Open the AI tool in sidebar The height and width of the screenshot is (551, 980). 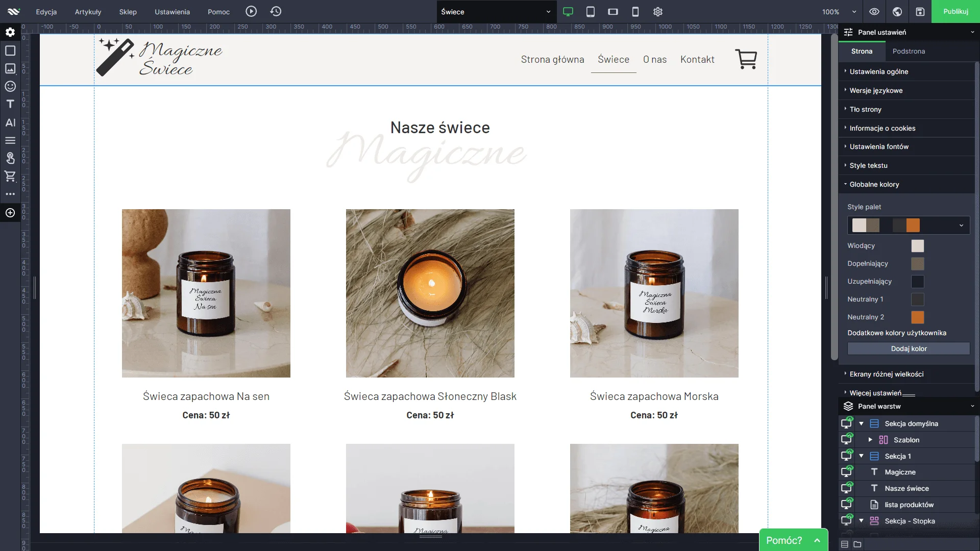tap(10, 122)
